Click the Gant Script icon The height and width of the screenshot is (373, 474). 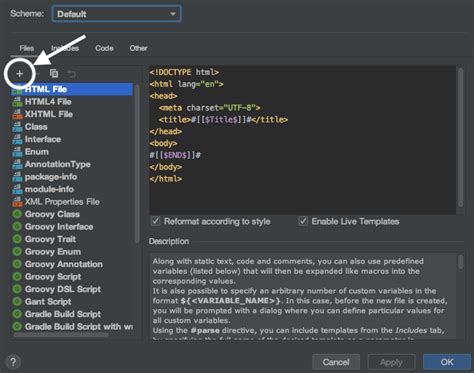(17, 302)
